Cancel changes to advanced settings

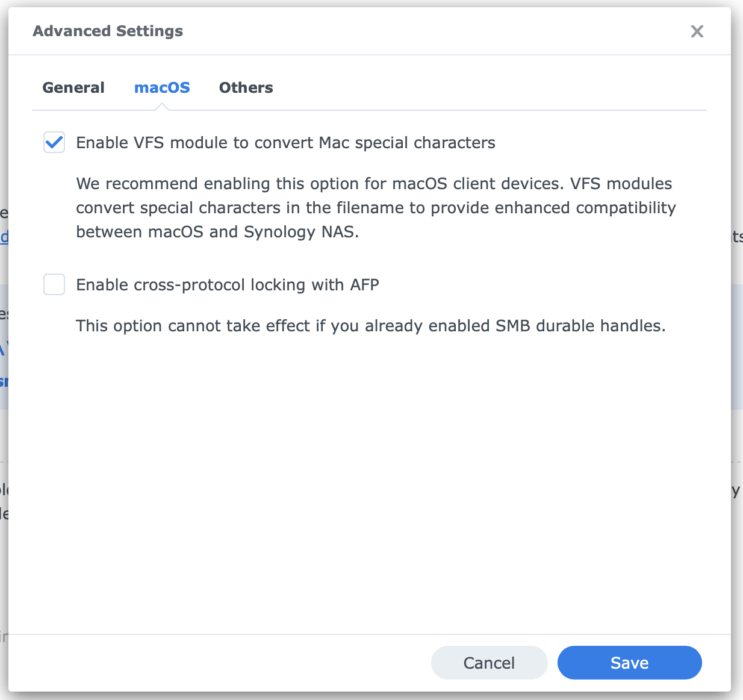click(489, 663)
